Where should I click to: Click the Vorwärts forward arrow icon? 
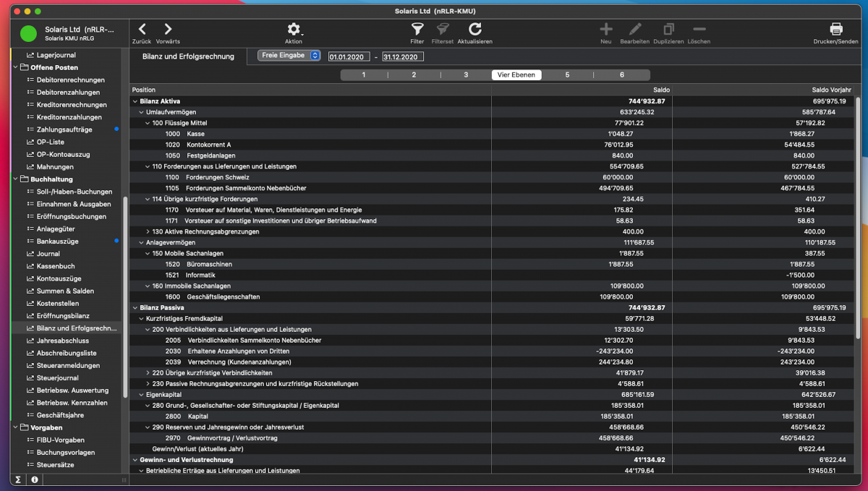coord(168,29)
